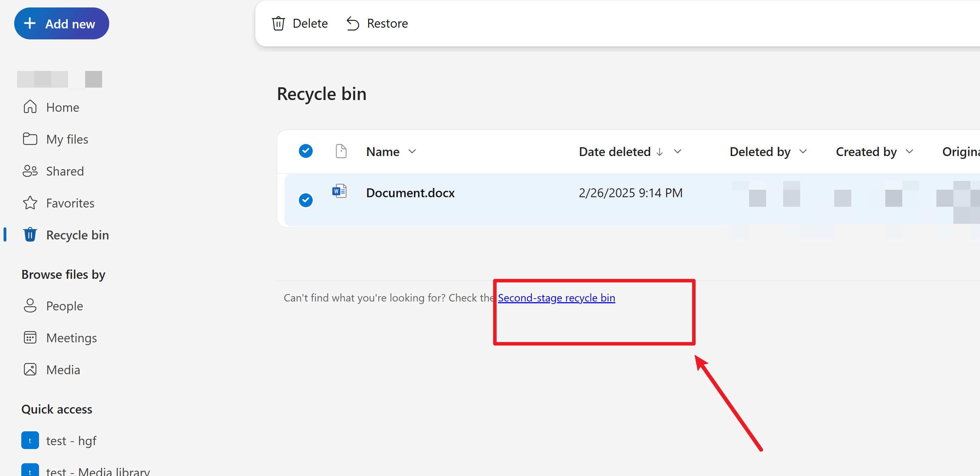Viewport: 980px width, 476px height.
Task: Open the Name column sorting dropdown
Action: click(413, 151)
